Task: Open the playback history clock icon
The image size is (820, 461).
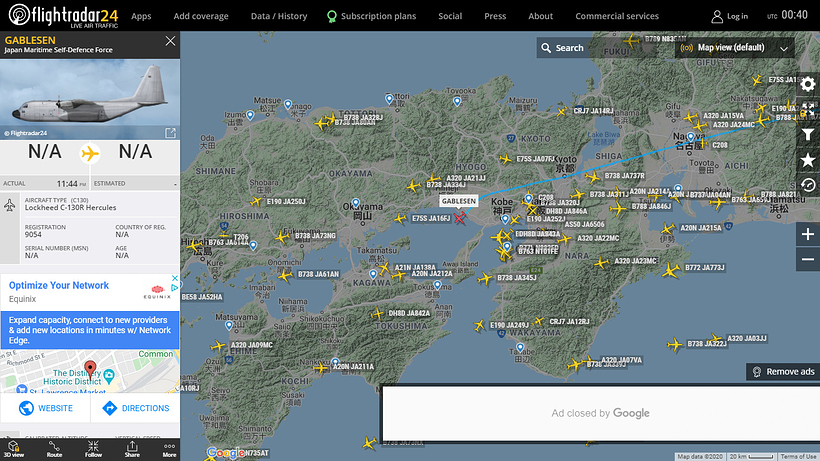Action: tap(808, 185)
